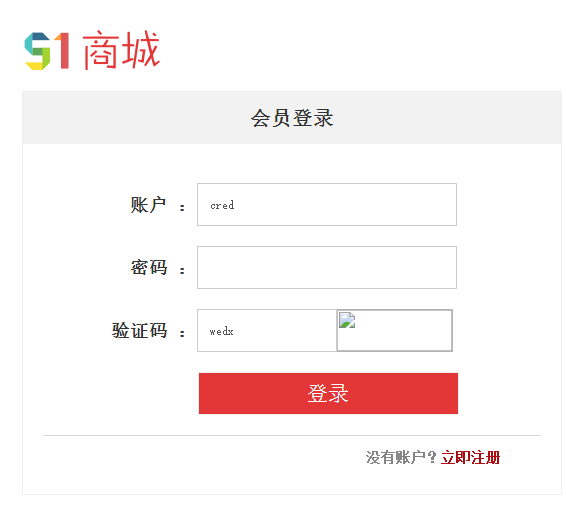Focus the 验证码 captcha text field

[x=267, y=330]
